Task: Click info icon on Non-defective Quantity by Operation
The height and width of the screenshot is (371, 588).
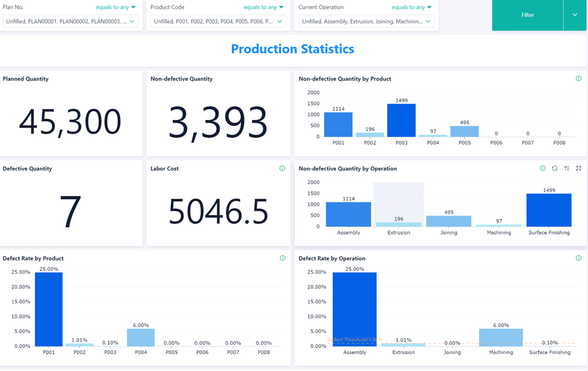Action: [x=543, y=169]
